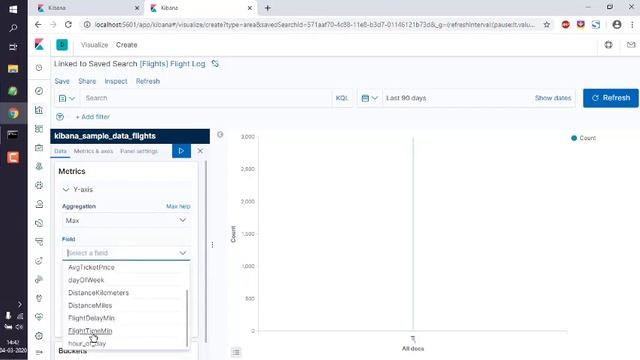Open APM icon in sidebar
The width and height of the screenshot is (640, 360).
39,242
